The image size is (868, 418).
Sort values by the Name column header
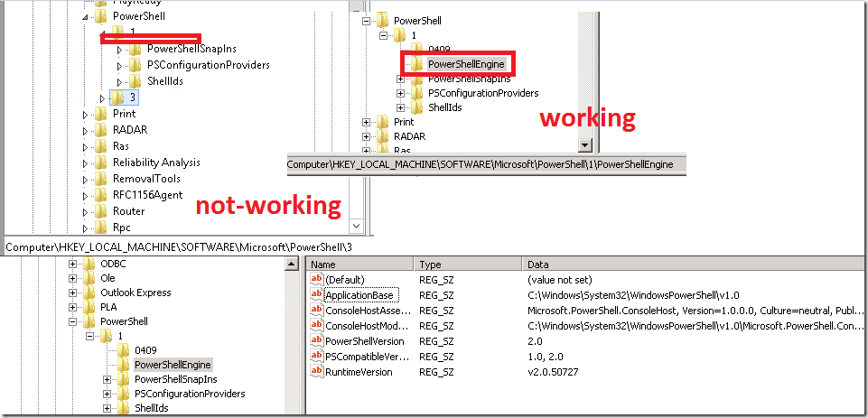click(x=361, y=265)
